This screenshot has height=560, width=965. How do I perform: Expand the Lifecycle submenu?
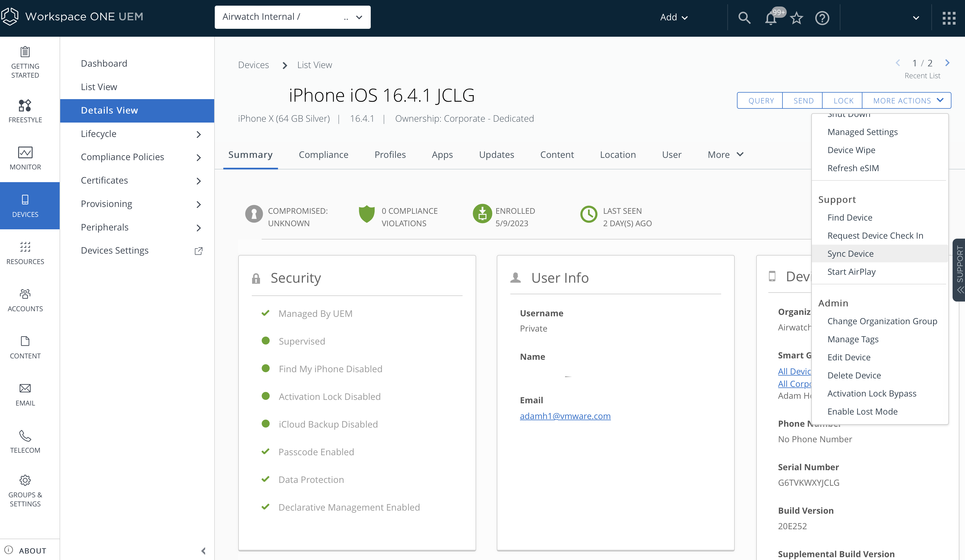click(198, 134)
